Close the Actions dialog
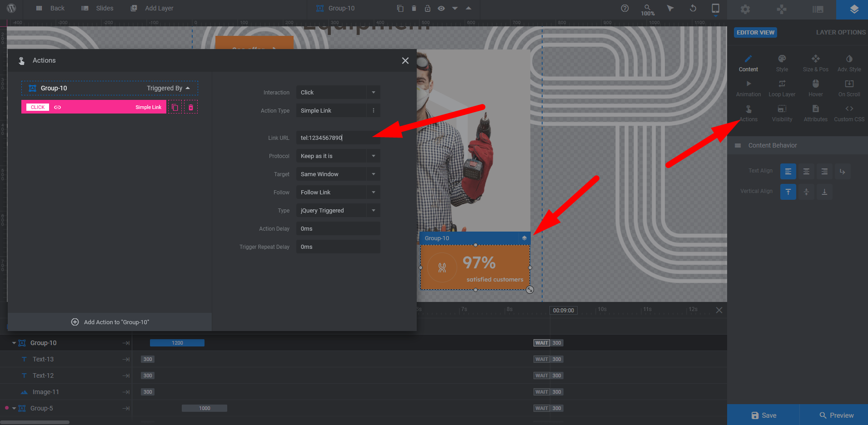The image size is (868, 425). [405, 60]
